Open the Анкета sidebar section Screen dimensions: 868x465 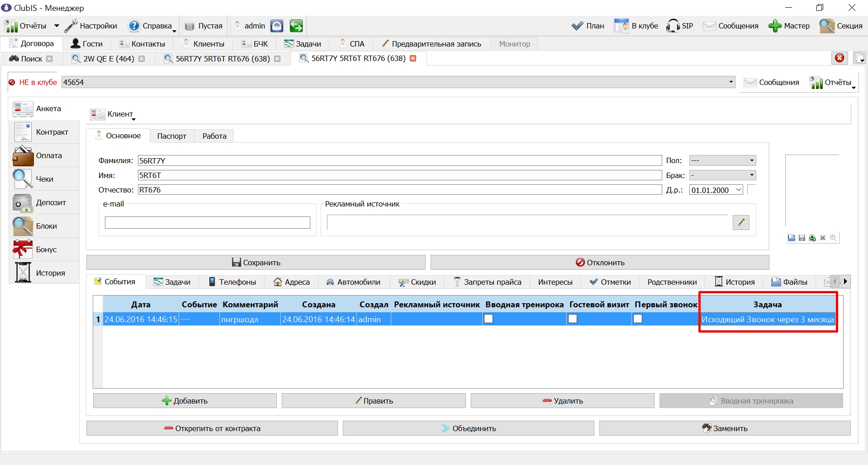(x=44, y=108)
